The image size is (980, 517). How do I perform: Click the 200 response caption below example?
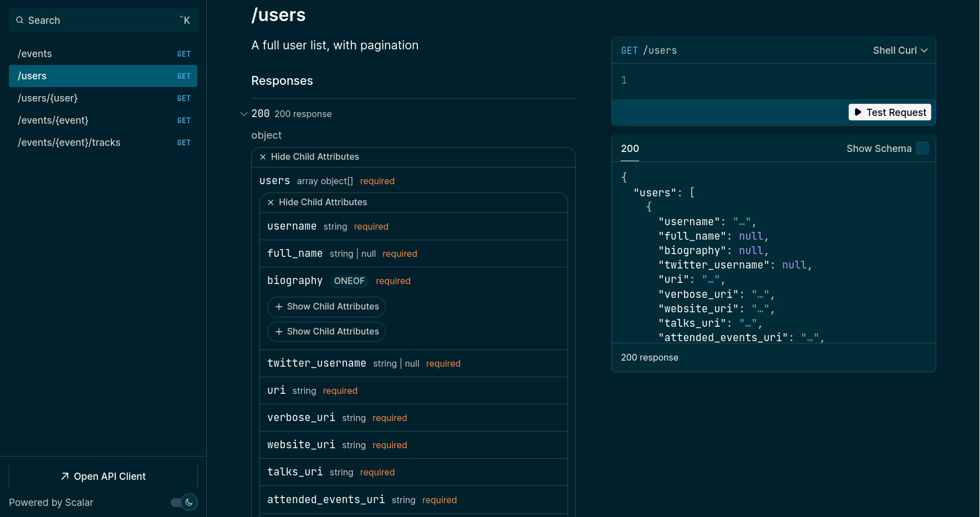point(650,358)
